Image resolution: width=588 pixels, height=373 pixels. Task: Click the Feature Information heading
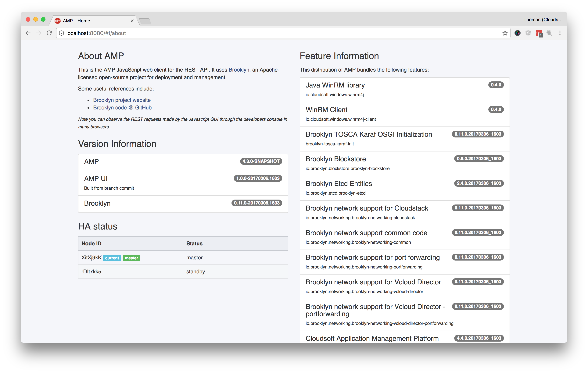(339, 56)
